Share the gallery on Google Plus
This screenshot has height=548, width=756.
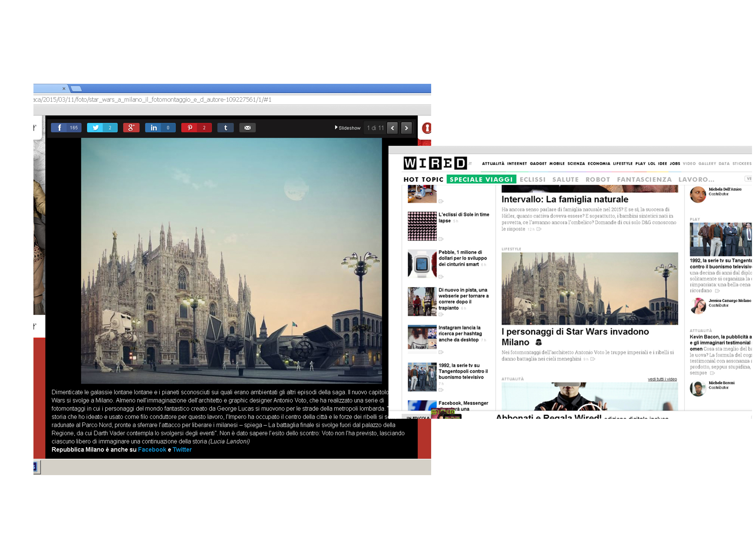[x=132, y=128]
